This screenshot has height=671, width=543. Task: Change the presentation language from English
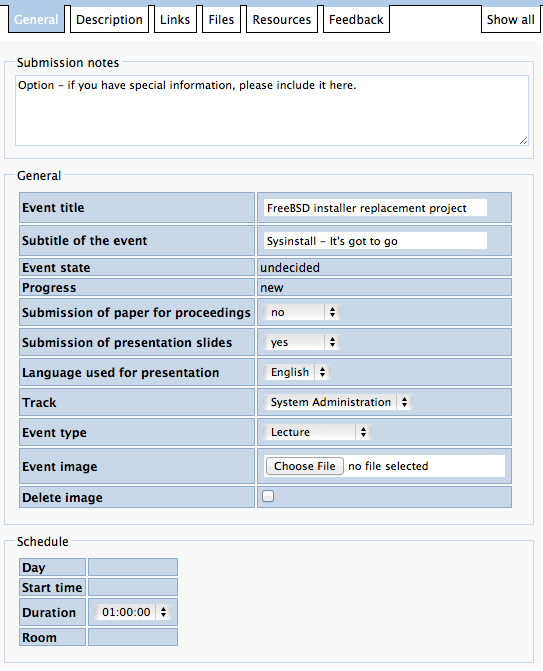297,372
